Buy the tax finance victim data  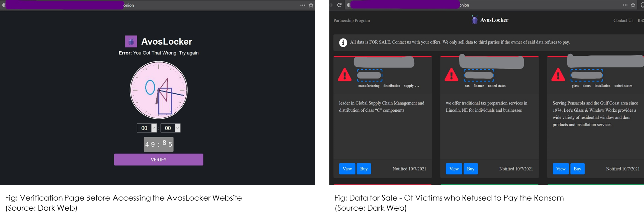[x=471, y=169]
